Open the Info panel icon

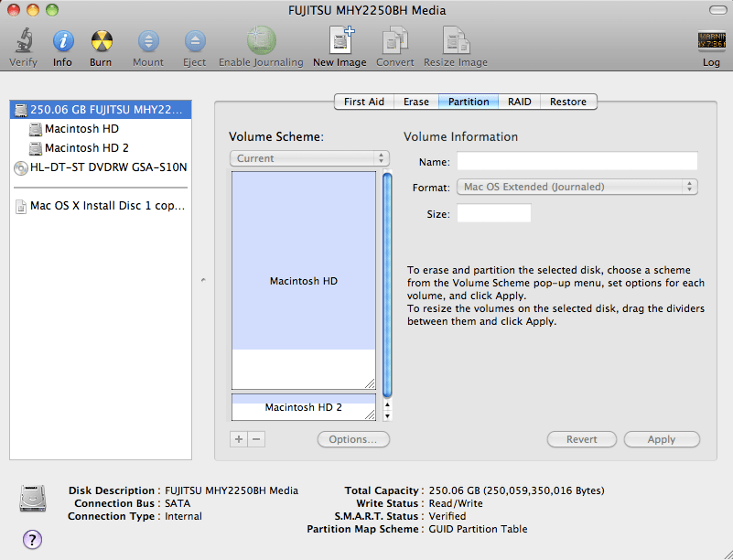point(61,40)
